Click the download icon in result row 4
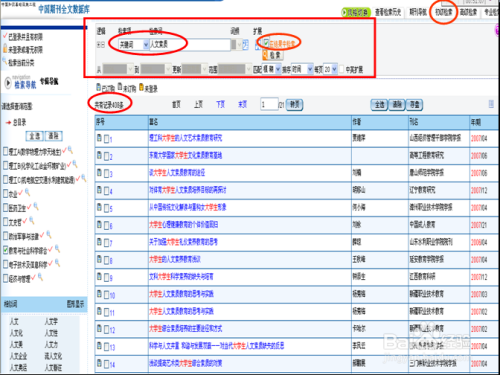 (x=99, y=190)
